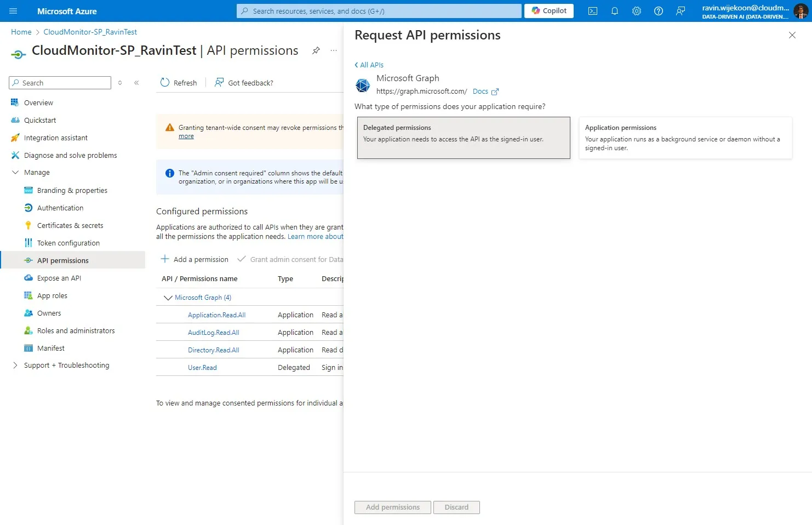
Task: Click the Add a permission button
Action: [195, 259]
